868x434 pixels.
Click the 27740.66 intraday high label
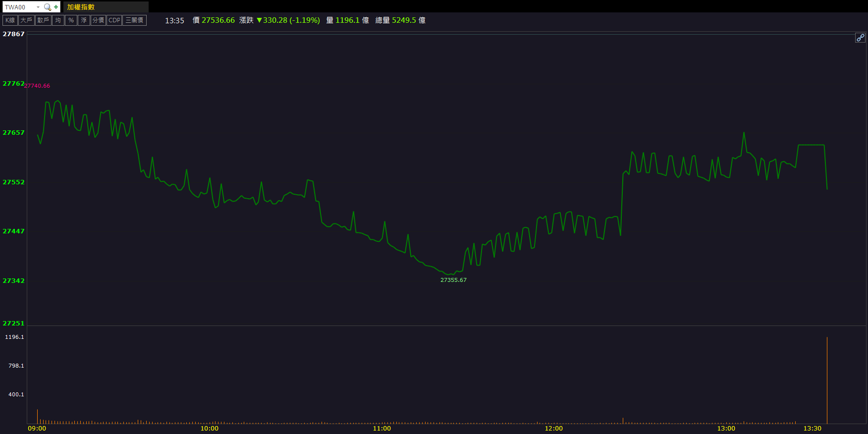tap(38, 86)
